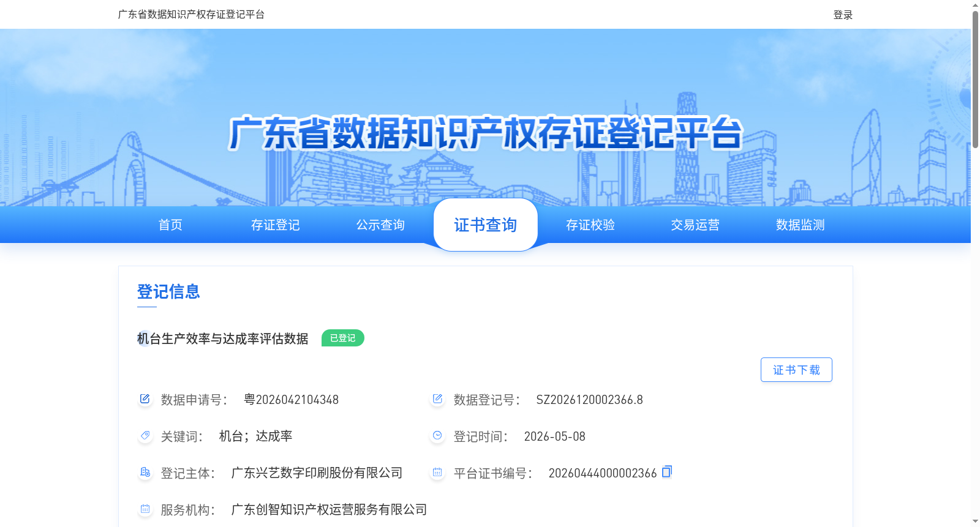Screen dimensions: 980x527
Task: Open the 数据监测 tab
Action: 801,225
